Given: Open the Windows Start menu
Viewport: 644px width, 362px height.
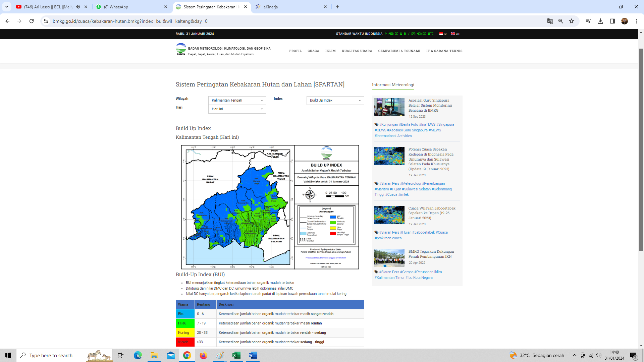Looking at the screenshot, I should click(x=8, y=355).
